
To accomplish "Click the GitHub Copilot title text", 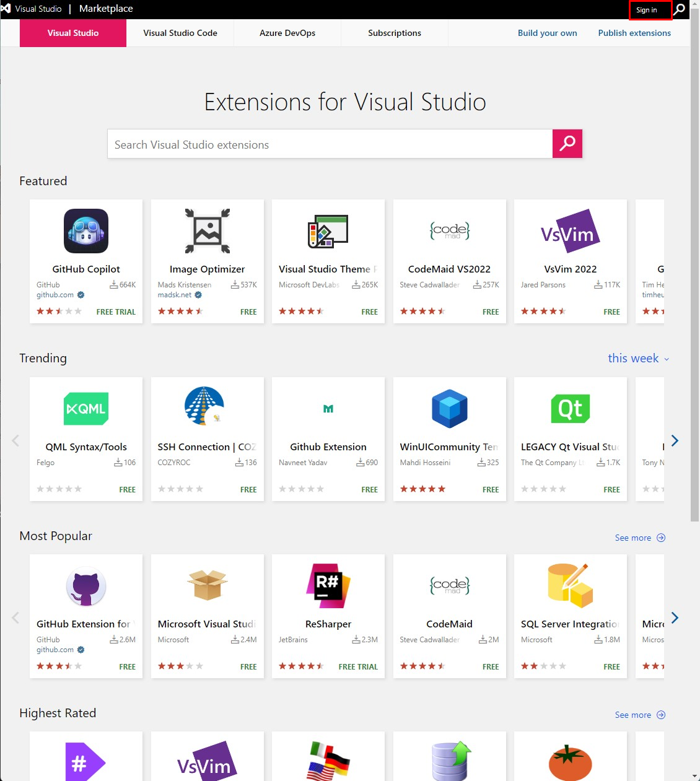I will 86,269.
